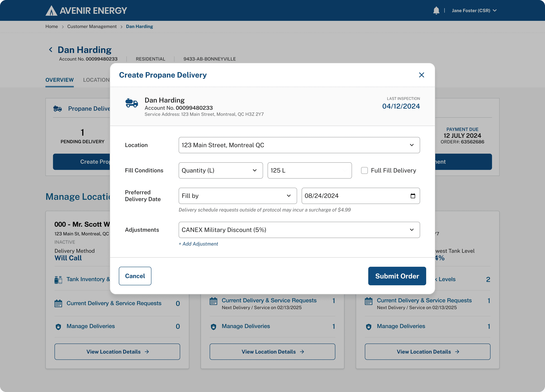Go to Home in the breadcrumb
This screenshot has width=545, height=392.
tap(52, 26)
